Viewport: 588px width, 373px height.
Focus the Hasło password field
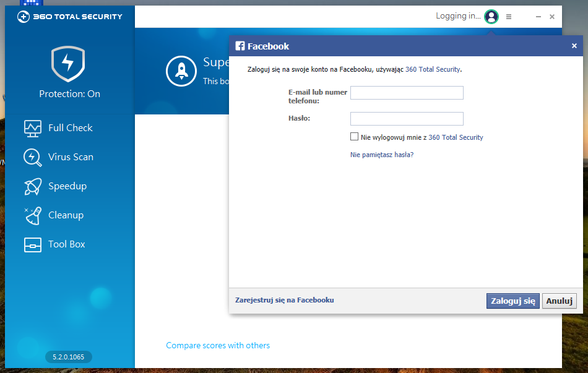[407, 119]
